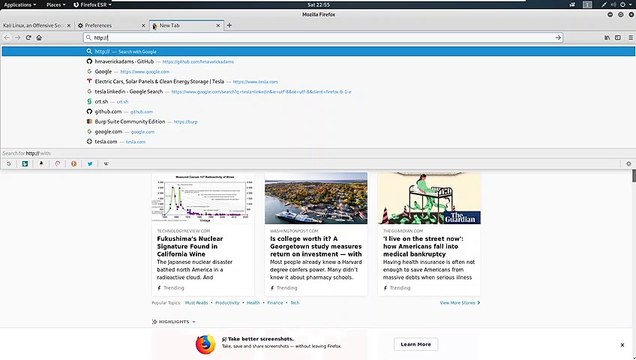Click the screen recorder tray icon
This screenshot has width=636, height=360.
coord(572,4)
